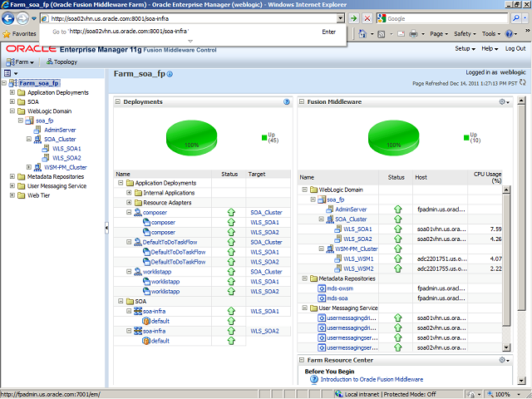The image size is (532, 399).
Task: Click the info icon beside Farm_soa_fp heading
Action: tap(170, 74)
